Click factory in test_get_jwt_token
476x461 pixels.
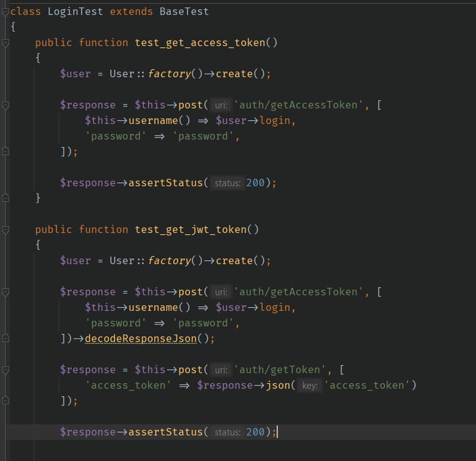pyautogui.click(x=169, y=261)
